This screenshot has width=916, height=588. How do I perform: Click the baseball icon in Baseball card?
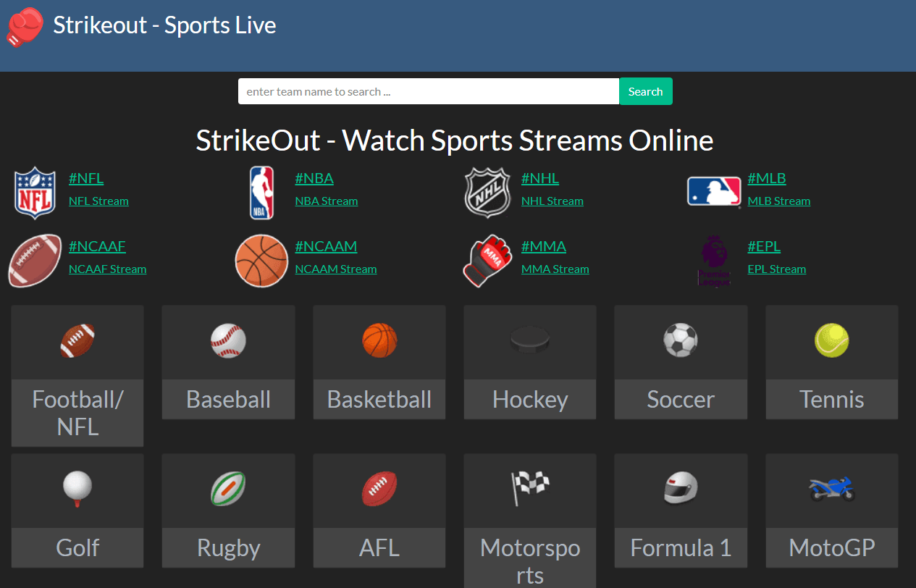tap(228, 340)
